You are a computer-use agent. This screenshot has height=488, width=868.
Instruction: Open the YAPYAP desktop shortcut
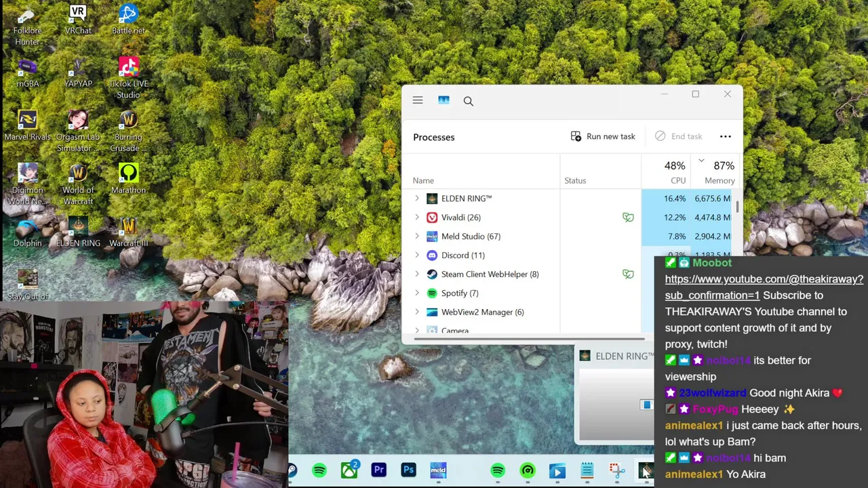tap(78, 73)
